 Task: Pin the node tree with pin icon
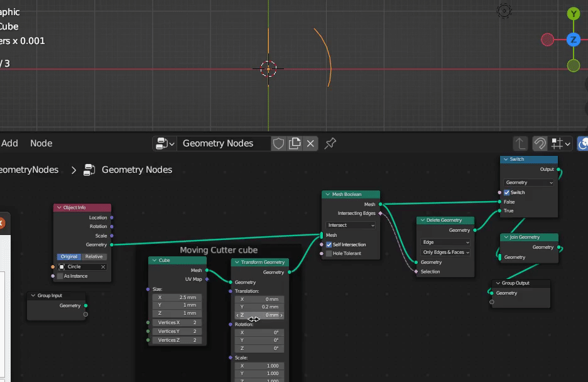point(330,143)
